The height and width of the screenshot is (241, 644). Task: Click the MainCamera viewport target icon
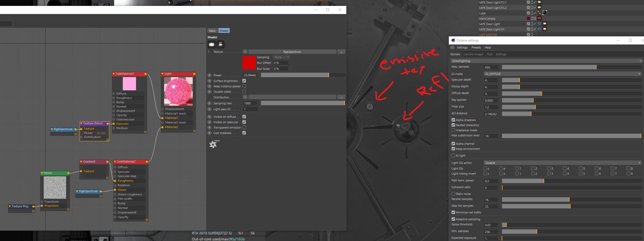point(535,18)
